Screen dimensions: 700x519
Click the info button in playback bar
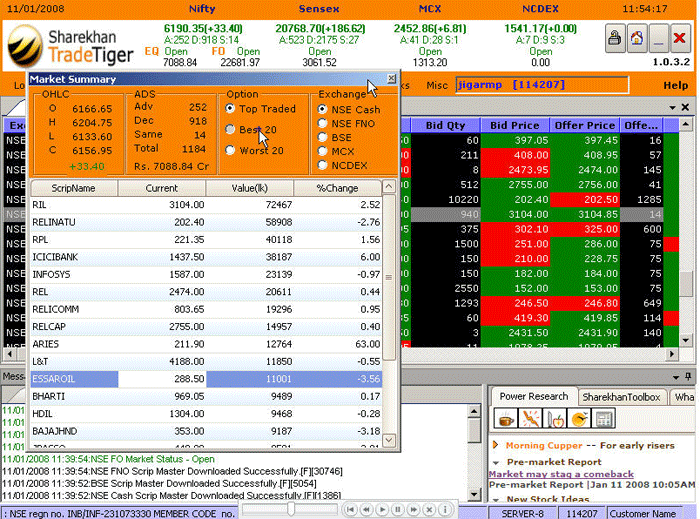click(445, 509)
